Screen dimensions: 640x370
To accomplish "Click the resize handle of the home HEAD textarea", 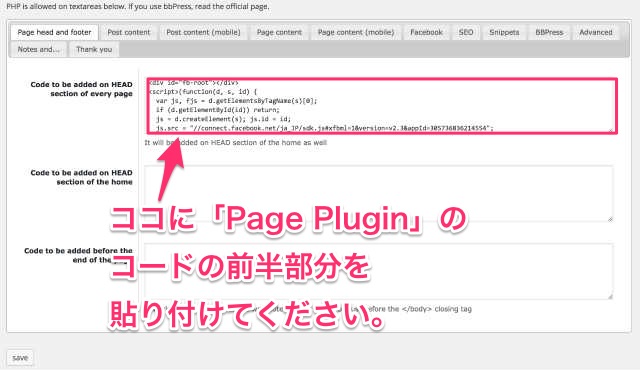I will click(x=610, y=219).
